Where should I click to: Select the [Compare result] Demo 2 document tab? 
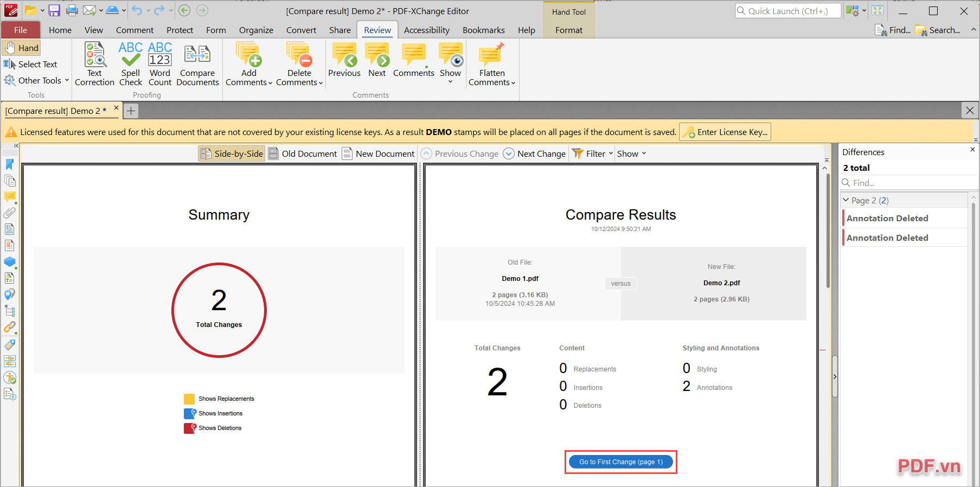[x=56, y=111]
